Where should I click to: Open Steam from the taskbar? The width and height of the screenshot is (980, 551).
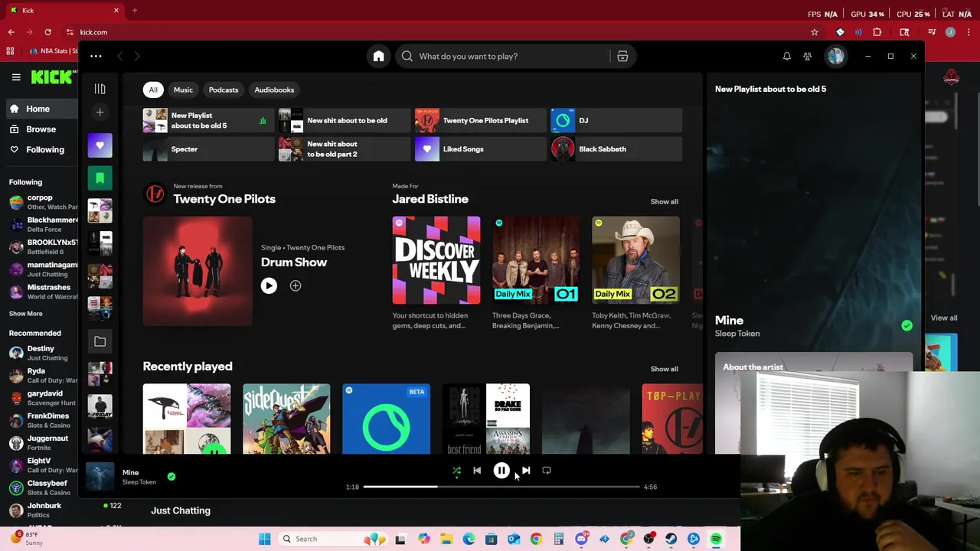click(671, 539)
